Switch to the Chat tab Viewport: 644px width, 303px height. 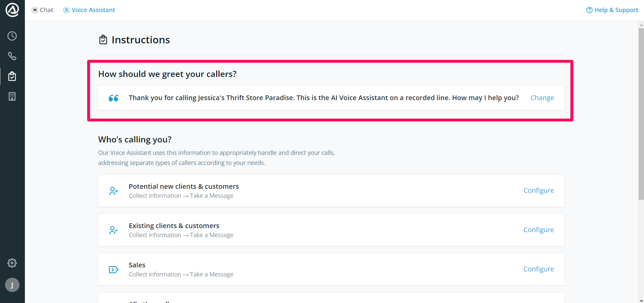43,10
